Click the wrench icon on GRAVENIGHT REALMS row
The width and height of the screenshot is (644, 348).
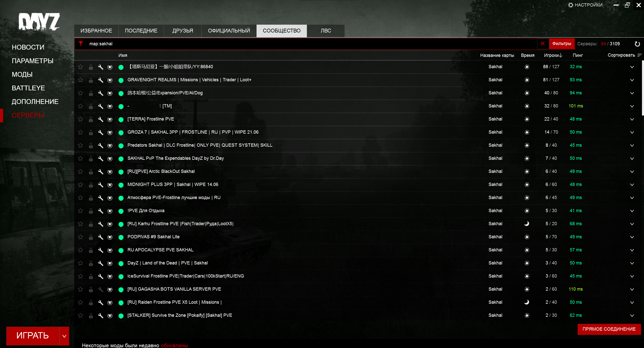click(101, 80)
